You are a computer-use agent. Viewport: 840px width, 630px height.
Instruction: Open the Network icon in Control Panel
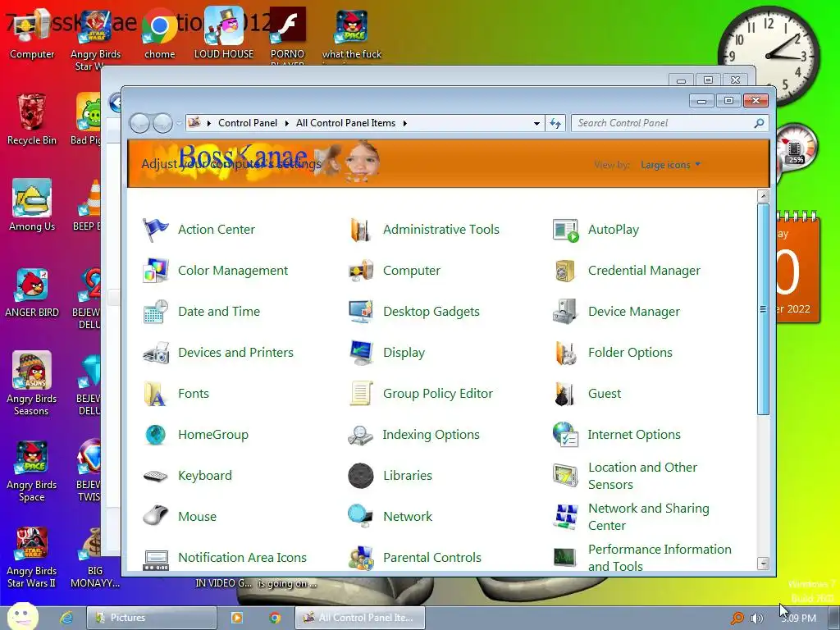tap(361, 517)
